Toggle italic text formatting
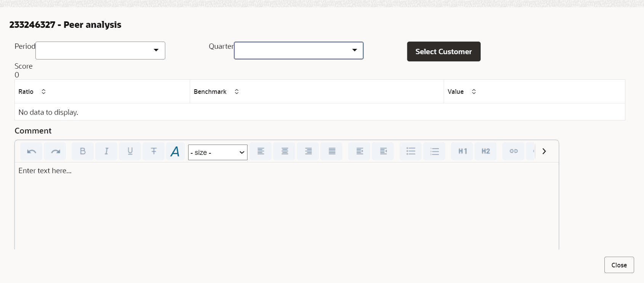Viewport: 644px width, 283px height. [106, 151]
